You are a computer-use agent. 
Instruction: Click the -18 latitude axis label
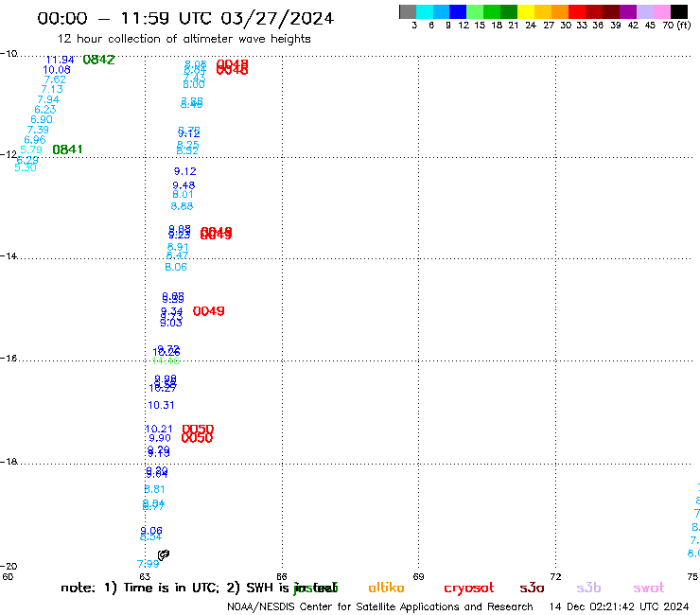point(9,462)
